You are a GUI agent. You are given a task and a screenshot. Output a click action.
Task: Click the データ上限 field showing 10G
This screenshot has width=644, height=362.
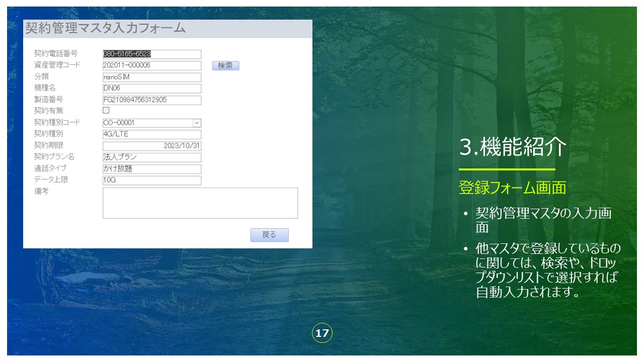pyautogui.click(x=151, y=180)
